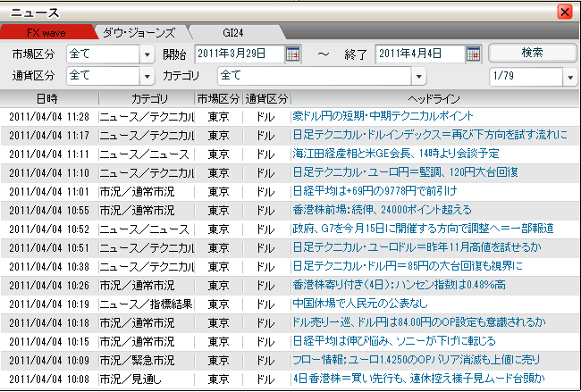Click category cell ニュース／指標結果
This screenshot has width=581, height=392.
click(x=147, y=304)
